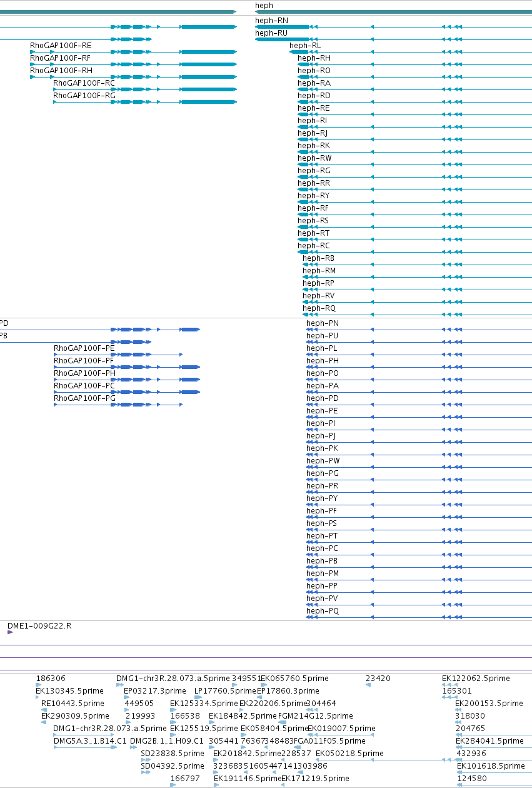Choose the RhoGAP100F-PC protein label
The height and width of the screenshot is (788, 532).
[84, 386]
